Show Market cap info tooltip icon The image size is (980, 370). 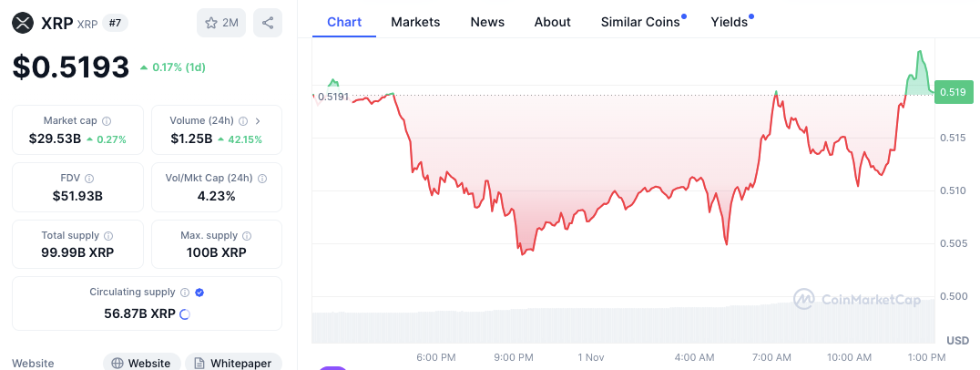(107, 121)
